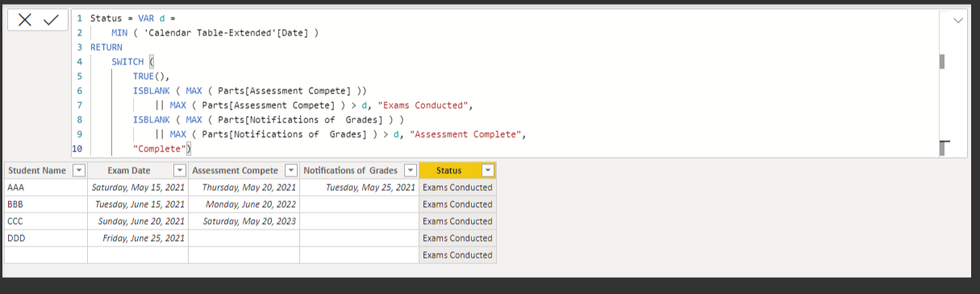Click the SWITCH keyword in formula line 4
Viewport: 980px width, 294px height.
pyautogui.click(x=127, y=61)
